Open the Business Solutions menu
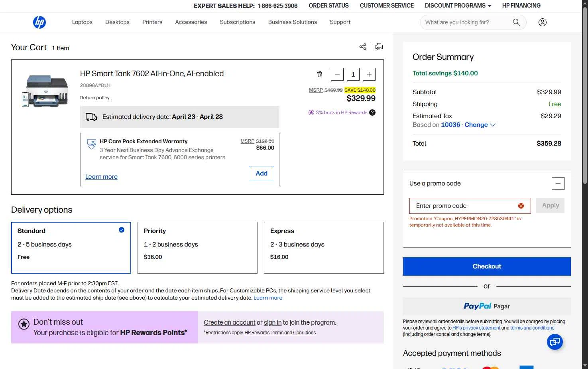 point(293,22)
